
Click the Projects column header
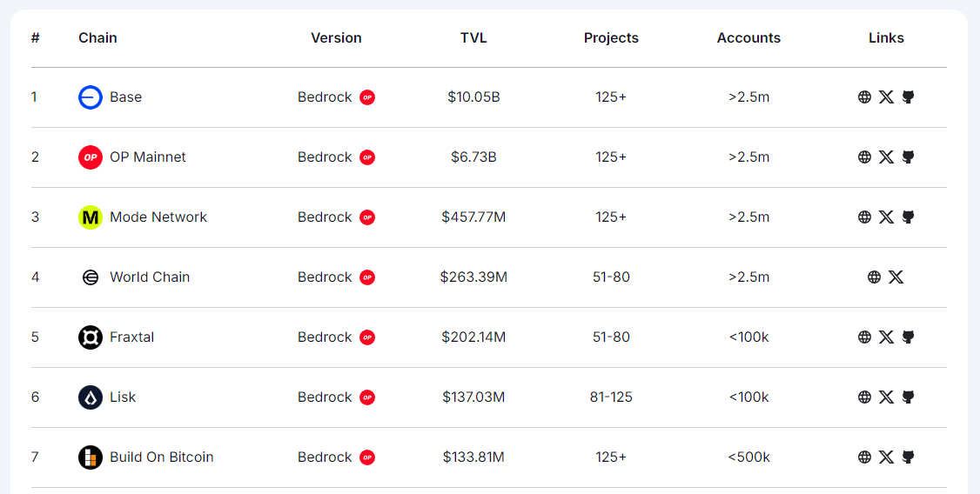(x=611, y=38)
